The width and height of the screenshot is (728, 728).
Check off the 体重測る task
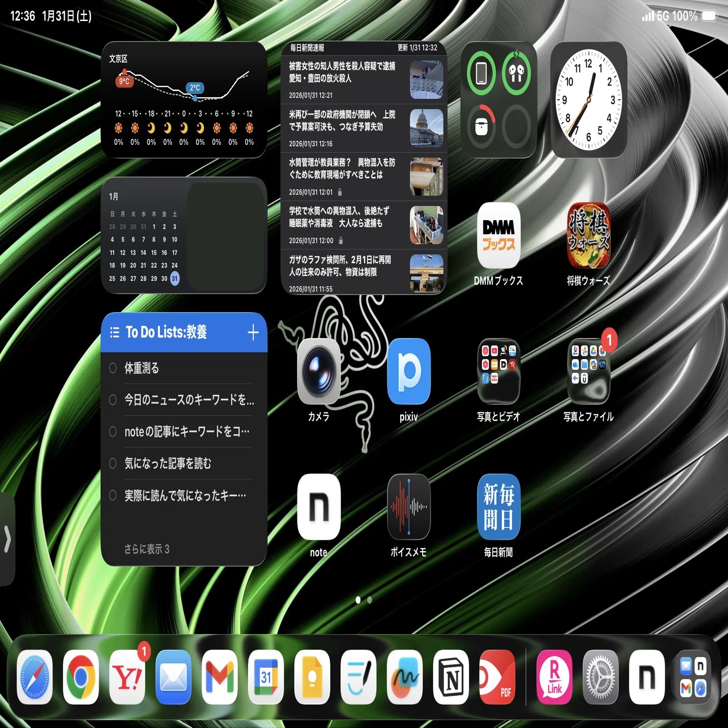[x=113, y=368]
